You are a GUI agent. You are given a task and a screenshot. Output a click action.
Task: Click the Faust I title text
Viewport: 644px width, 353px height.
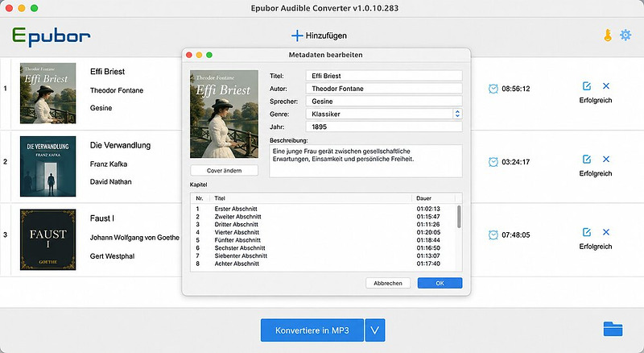102,218
